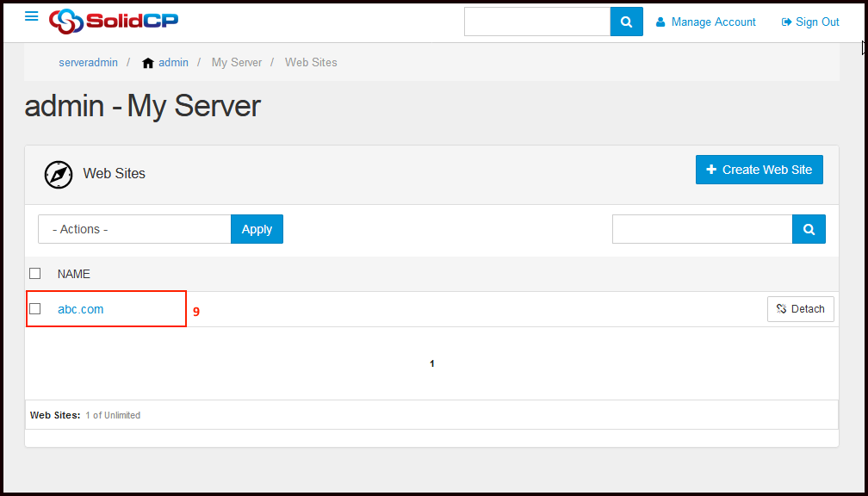
Task: Click the user icon next to Manage Account
Action: (661, 22)
